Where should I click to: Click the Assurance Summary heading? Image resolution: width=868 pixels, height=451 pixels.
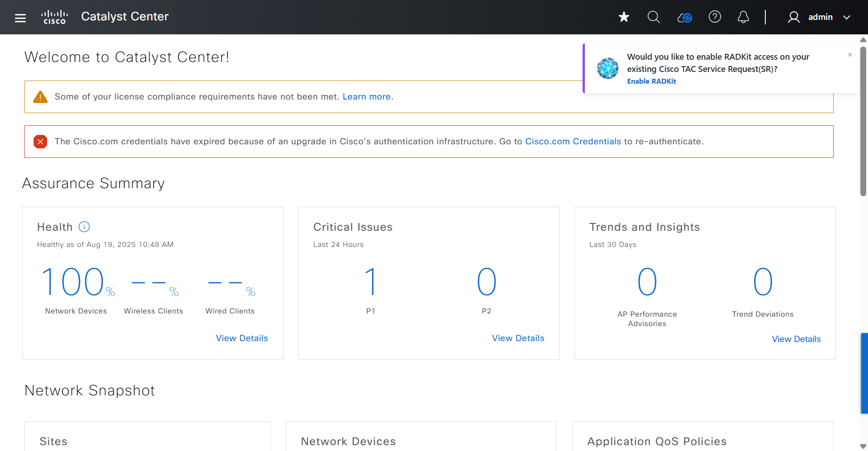93,184
